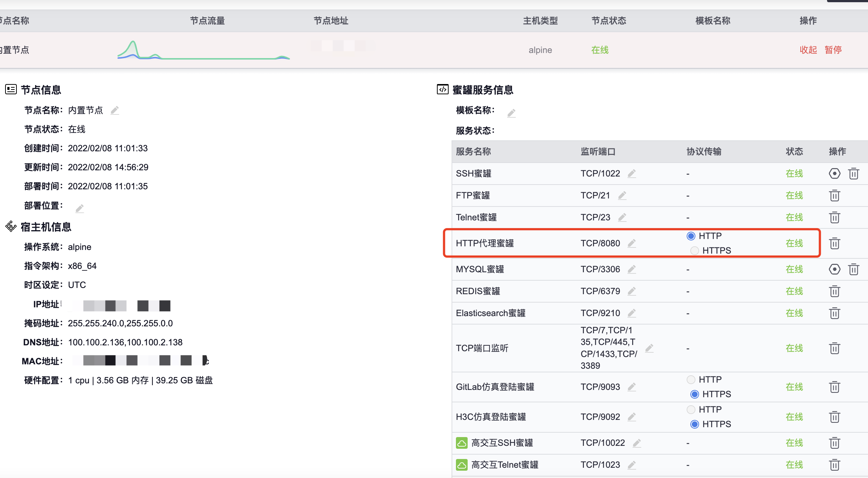Select HTTPS protocol for HTTP代理蜜罐
This screenshot has width=868, height=478.
[695, 251]
